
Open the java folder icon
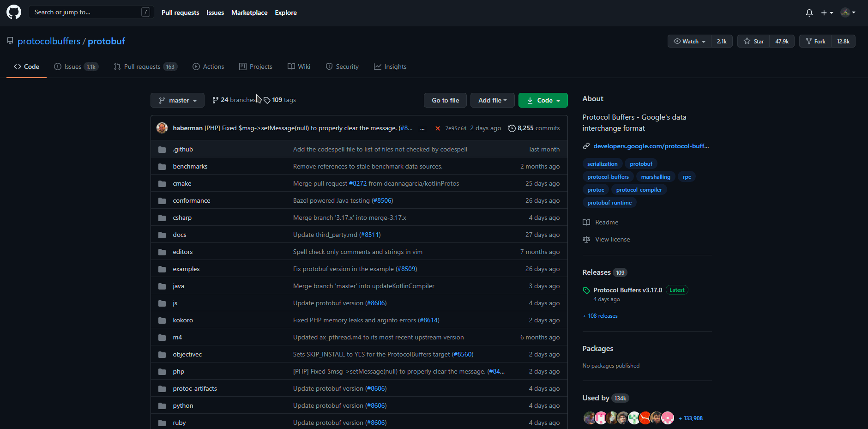162,286
